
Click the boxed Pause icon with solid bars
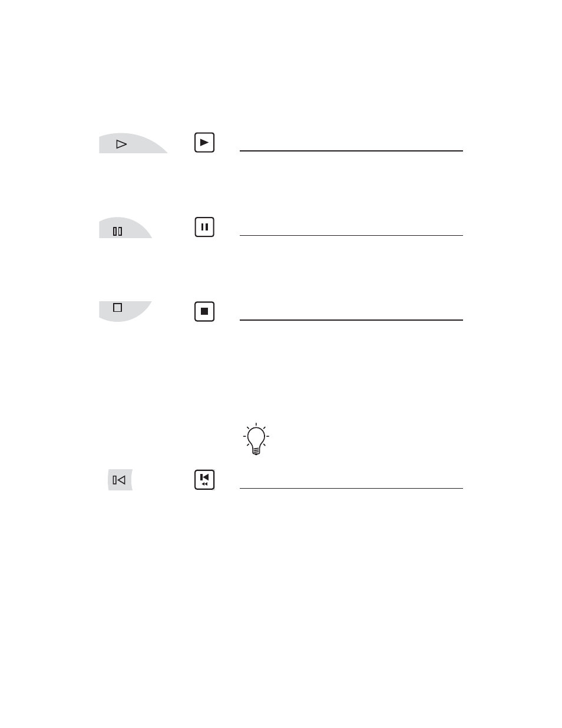tap(204, 227)
